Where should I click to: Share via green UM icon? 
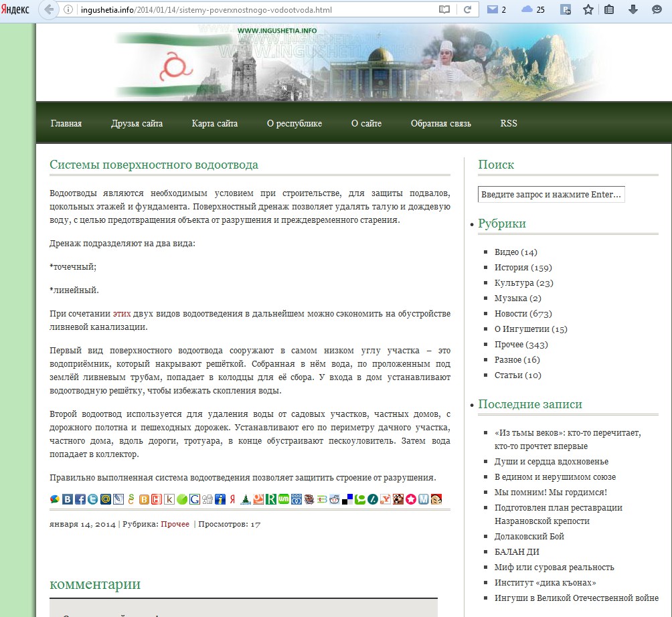tap(284, 499)
